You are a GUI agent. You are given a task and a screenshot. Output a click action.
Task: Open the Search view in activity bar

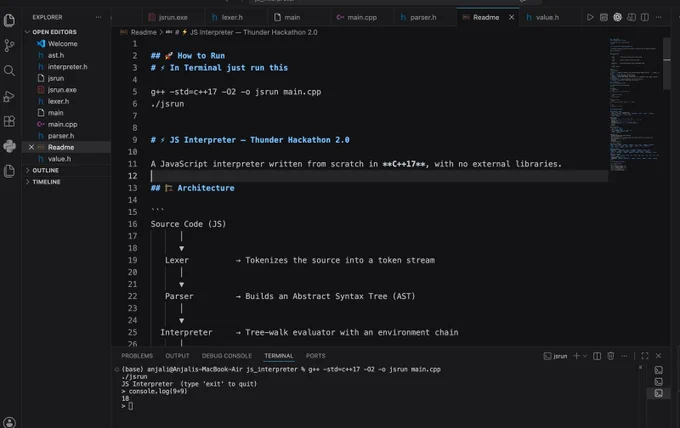9,71
